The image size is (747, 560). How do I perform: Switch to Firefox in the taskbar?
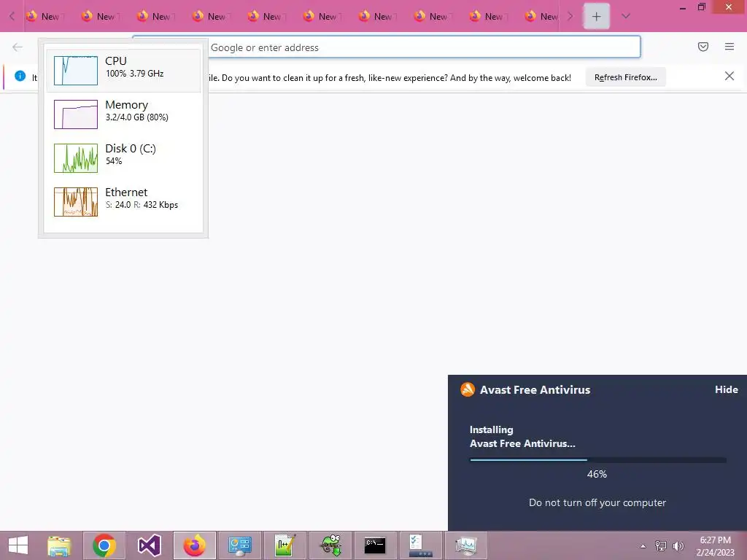coord(194,545)
